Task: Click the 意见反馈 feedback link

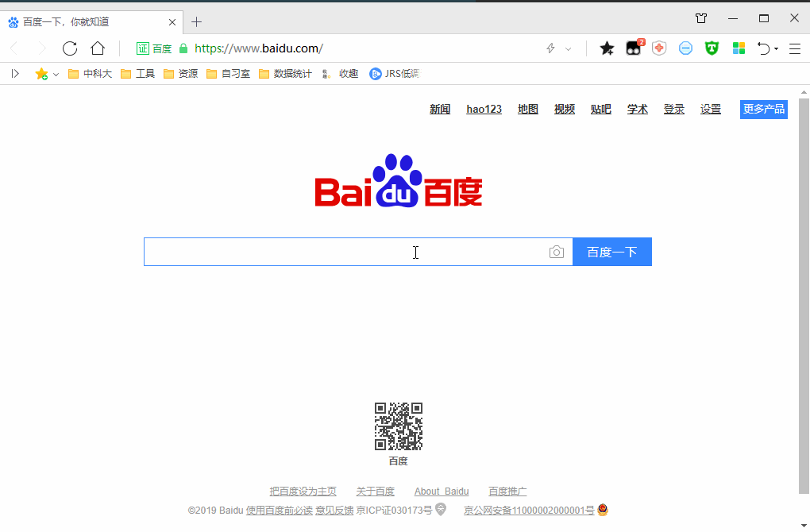Action: (x=335, y=511)
